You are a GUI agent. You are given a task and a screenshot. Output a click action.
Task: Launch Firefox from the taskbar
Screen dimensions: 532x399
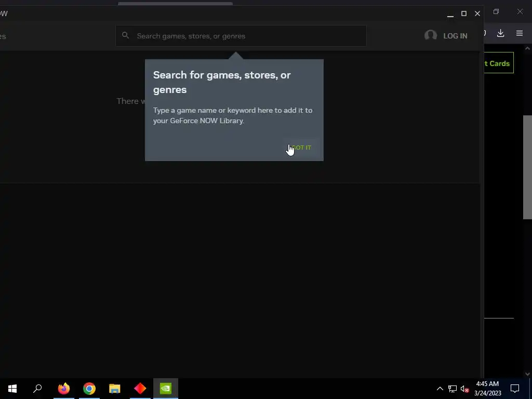(64, 389)
